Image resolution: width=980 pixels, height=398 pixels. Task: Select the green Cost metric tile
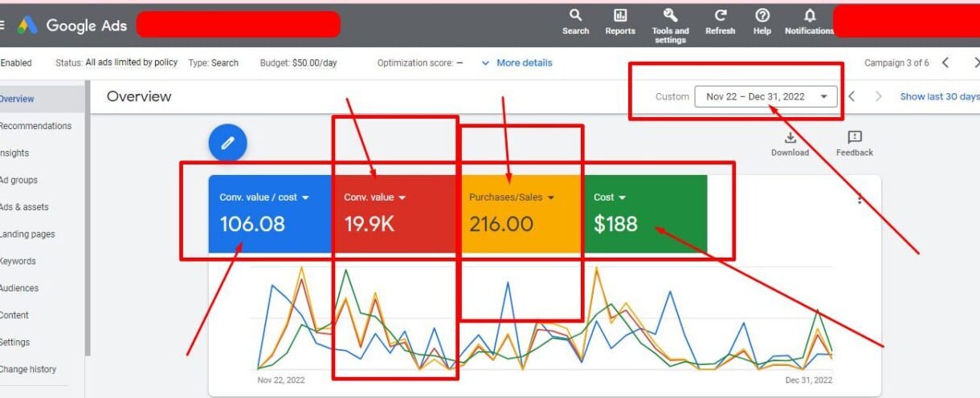[645, 214]
